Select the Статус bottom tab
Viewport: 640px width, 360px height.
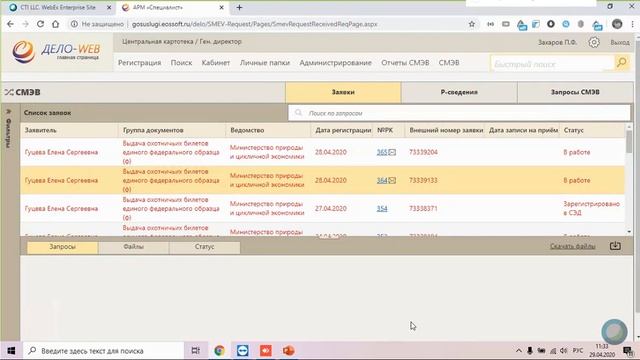pyautogui.click(x=204, y=247)
